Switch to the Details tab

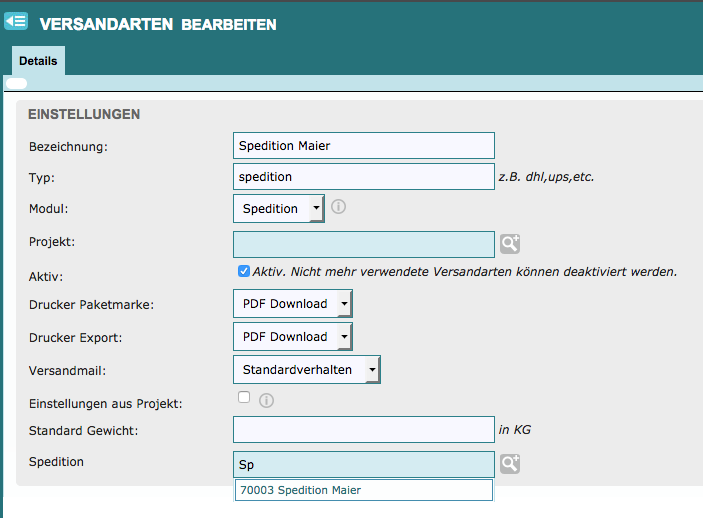(38, 61)
